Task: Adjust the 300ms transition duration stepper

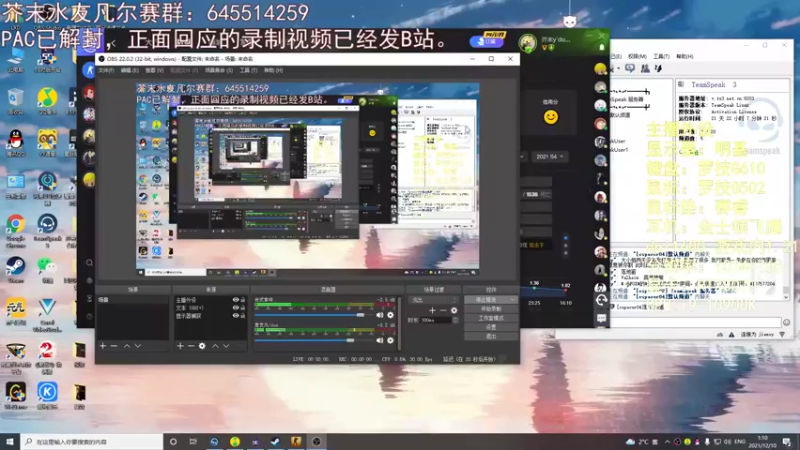Action: pos(455,320)
